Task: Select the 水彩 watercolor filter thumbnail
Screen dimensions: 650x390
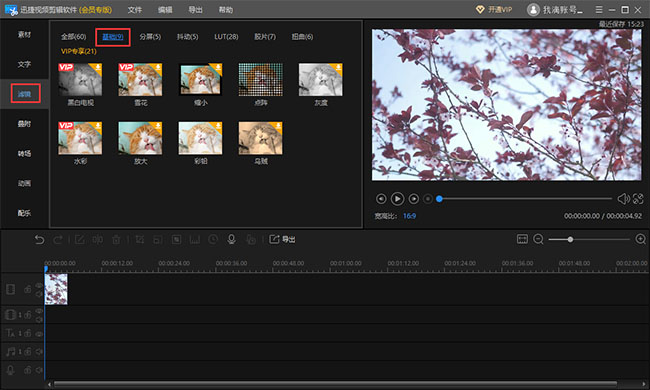Action: [x=80, y=138]
